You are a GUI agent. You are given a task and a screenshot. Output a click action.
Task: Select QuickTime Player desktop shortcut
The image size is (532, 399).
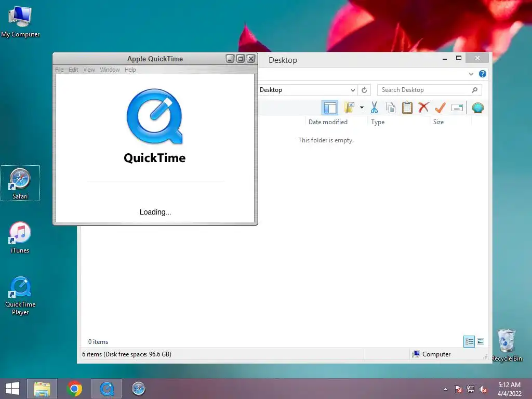point(20,296)
